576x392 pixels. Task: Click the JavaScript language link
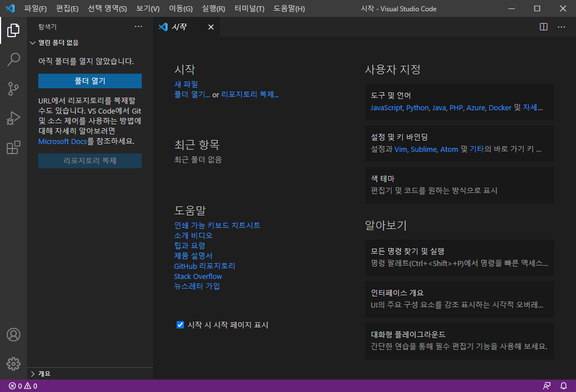[386, 107]
